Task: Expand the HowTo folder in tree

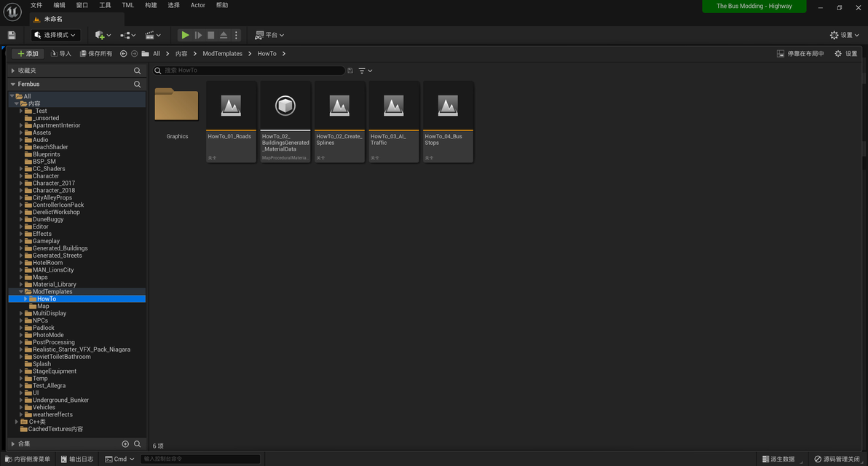Action: point(25,299)
